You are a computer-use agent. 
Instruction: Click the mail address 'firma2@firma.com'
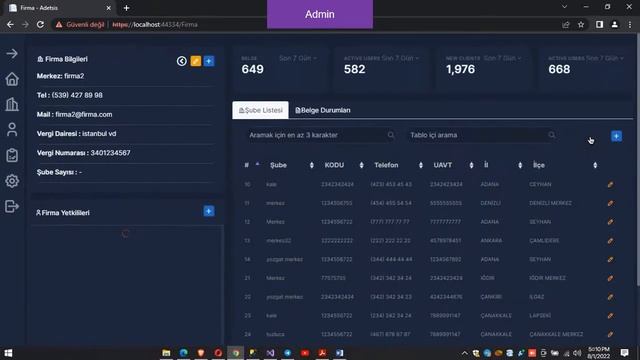[x=84, y=115]
